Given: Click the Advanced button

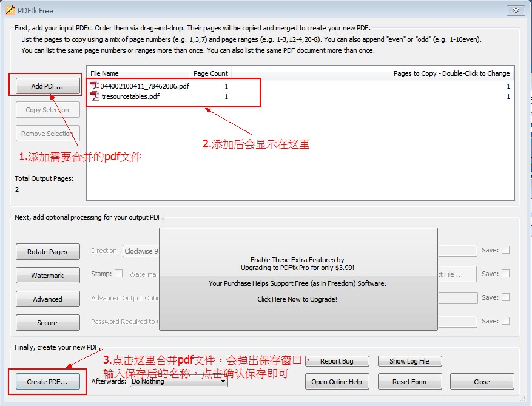Looking at the screenshot, I should click(x=47, y=299).
